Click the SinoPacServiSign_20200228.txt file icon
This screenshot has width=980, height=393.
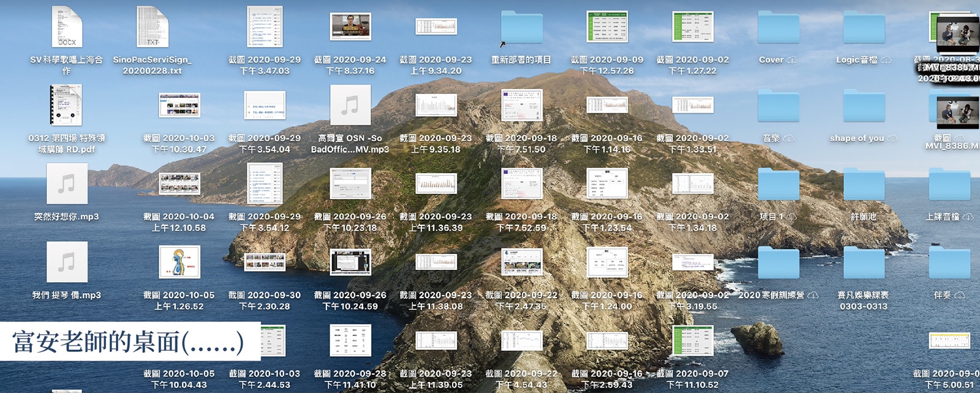(152, 27)
